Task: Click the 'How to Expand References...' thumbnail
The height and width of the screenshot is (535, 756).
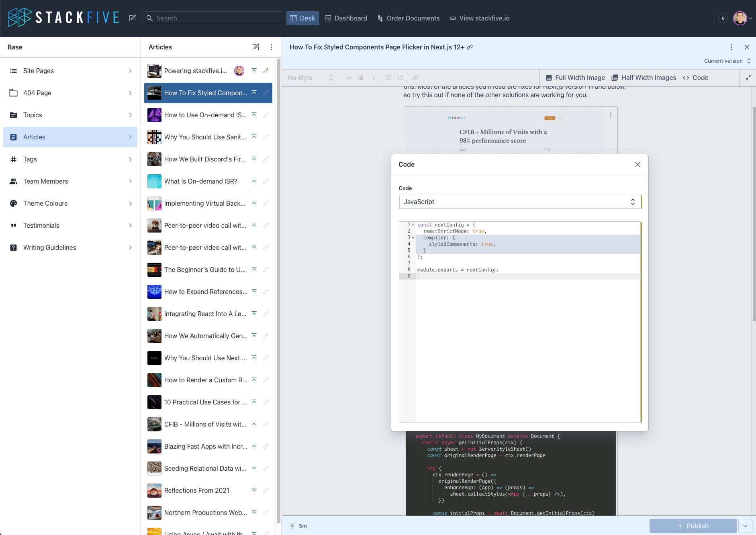Action: pos(154,292)
